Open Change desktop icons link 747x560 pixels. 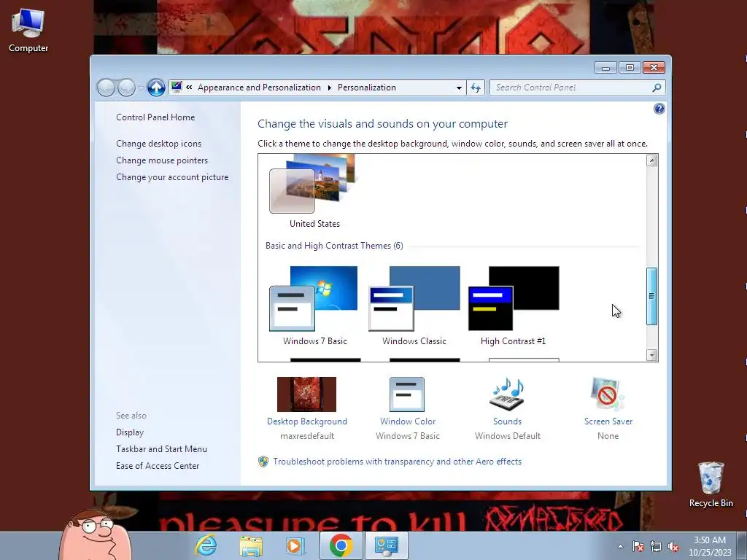pos(158,144)
